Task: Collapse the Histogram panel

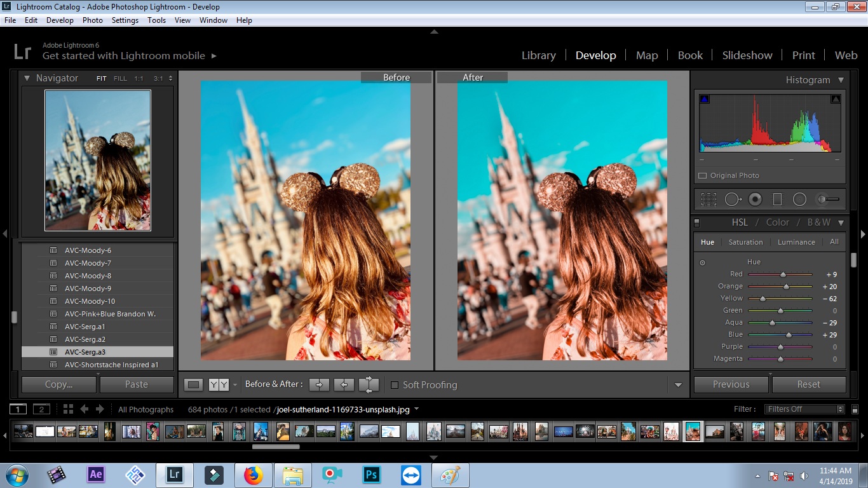Action: coord(841,80)
